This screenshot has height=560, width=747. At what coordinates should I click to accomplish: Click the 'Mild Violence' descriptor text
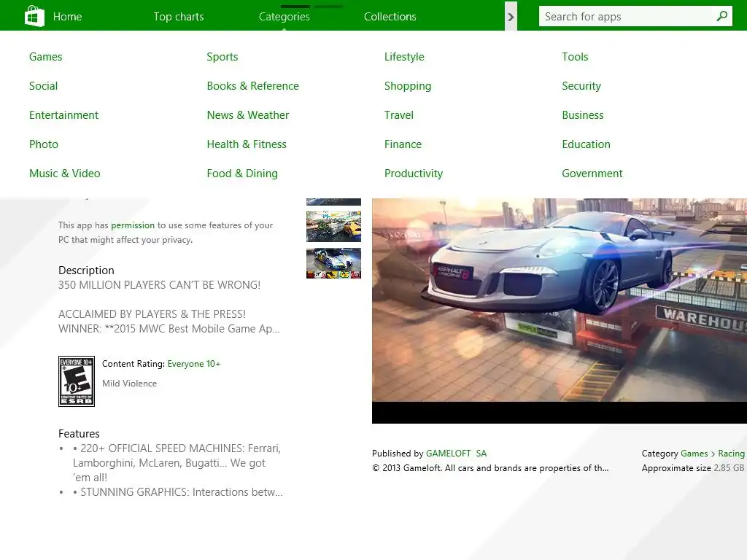click(129, 384)
